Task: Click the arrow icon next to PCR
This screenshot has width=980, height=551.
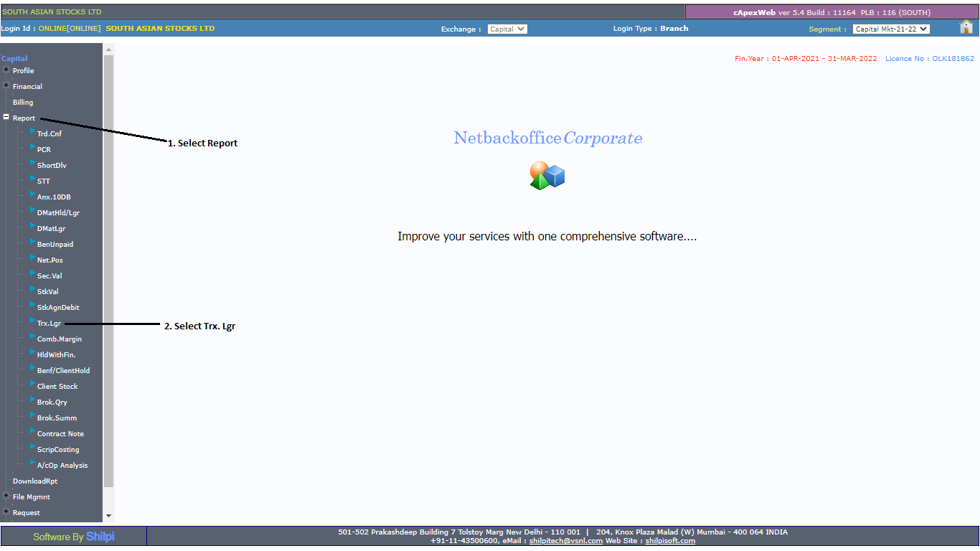Action: click(33, 146)
